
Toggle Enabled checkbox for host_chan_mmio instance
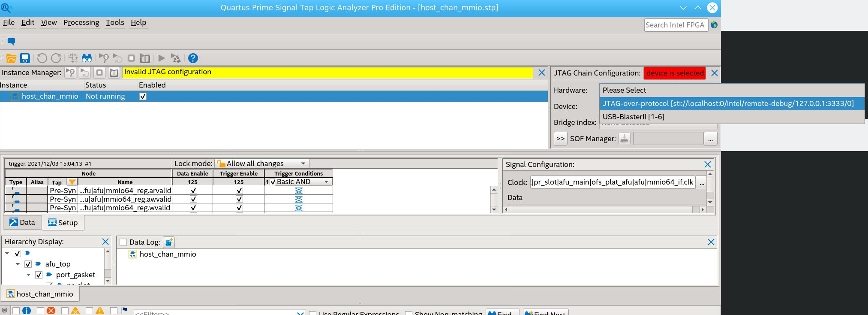pos(143,97)
